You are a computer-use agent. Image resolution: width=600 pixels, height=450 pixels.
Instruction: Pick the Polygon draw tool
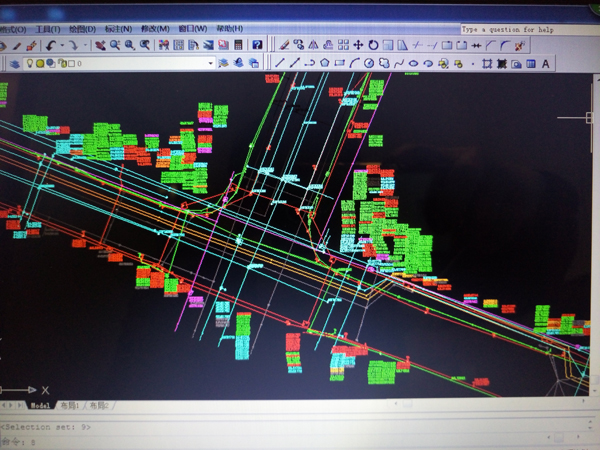coord(324,64)
